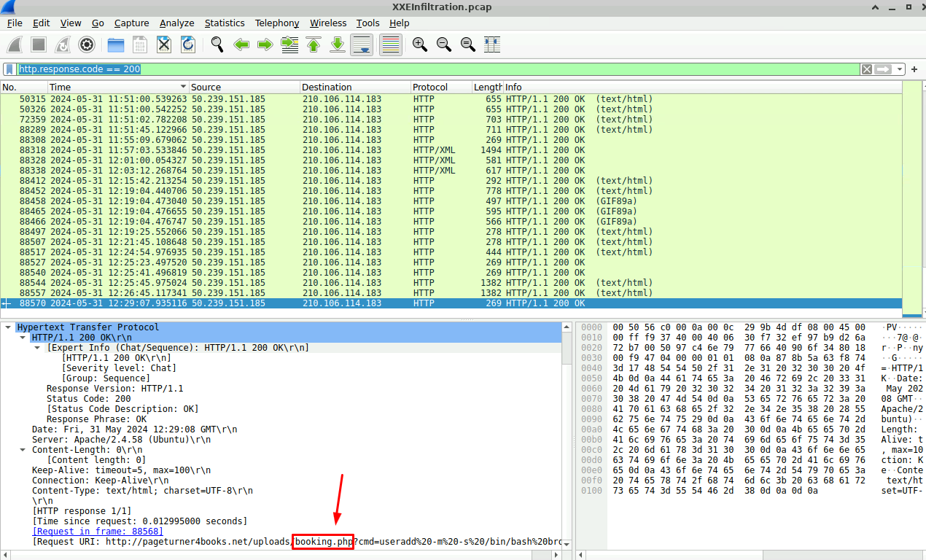Sort by the Source column header
This screenshot has height=560, width=926.
(x=244, y=87)
